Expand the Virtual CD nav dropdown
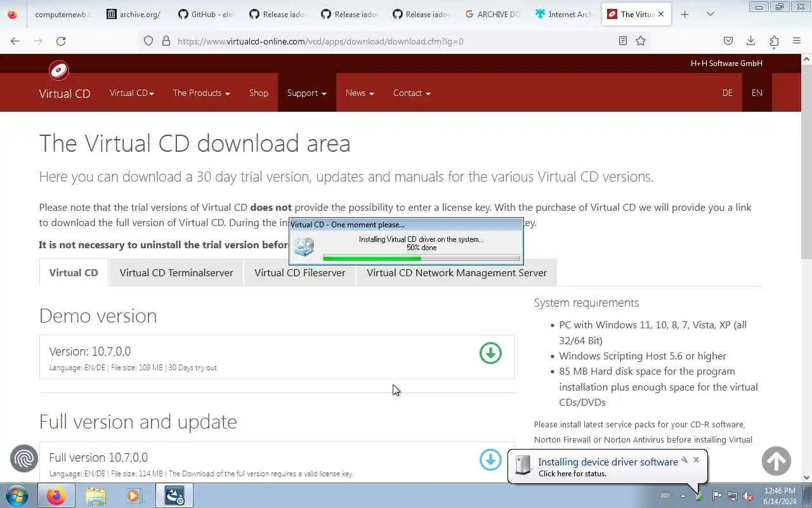Viewport: 812px width, 508px height. tap(131, 93)
